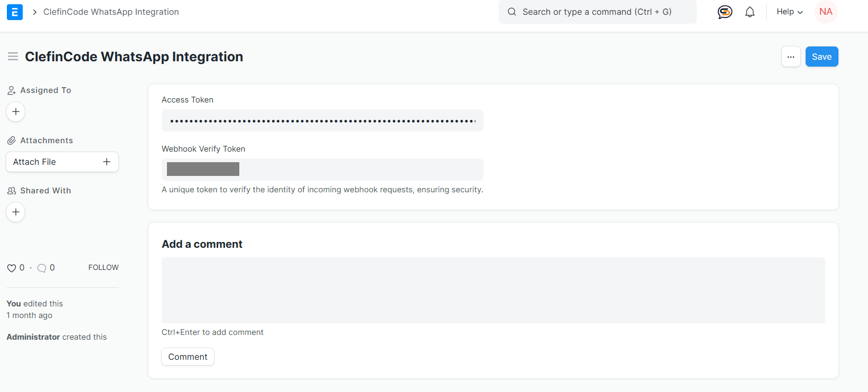Viewport: 868px width, 392px height.
Task: Save the integration settings
Action: coord(822,57)
